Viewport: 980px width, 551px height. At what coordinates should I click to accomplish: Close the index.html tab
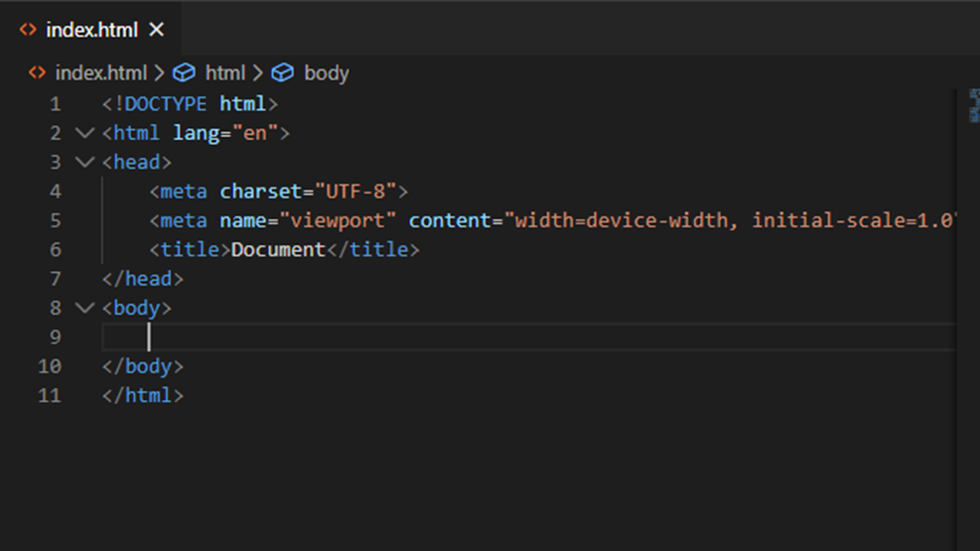coord(156,30)
